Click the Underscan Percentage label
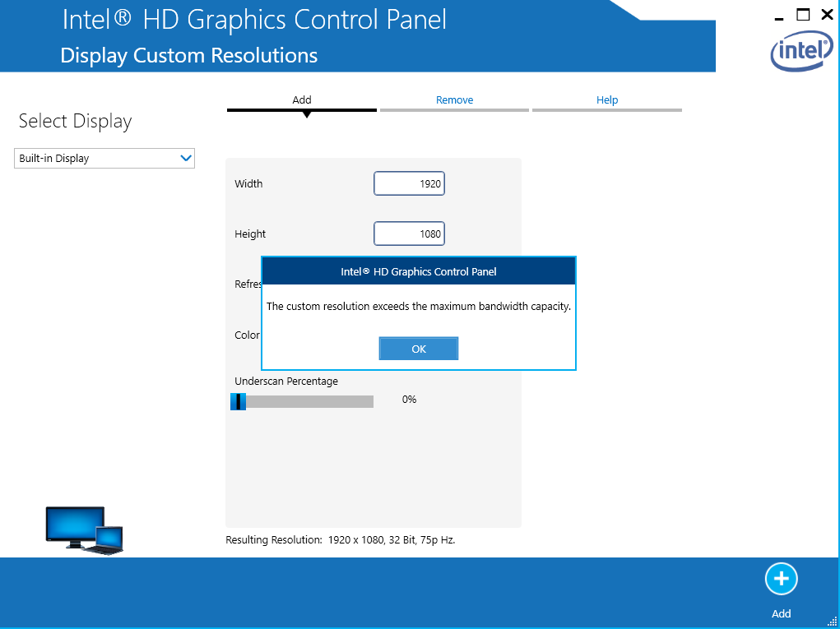Image resolution: width=840 pixels, height=629 pixels. (286, 382)
